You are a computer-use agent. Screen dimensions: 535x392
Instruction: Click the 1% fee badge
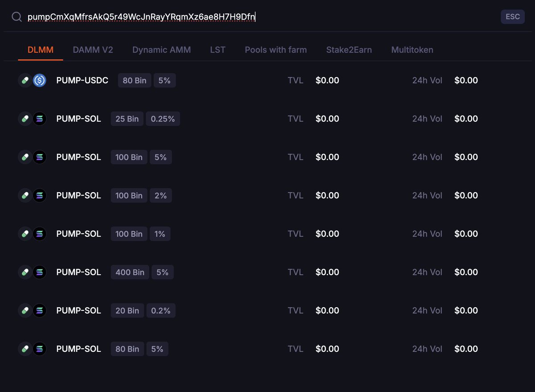[160, 234]
